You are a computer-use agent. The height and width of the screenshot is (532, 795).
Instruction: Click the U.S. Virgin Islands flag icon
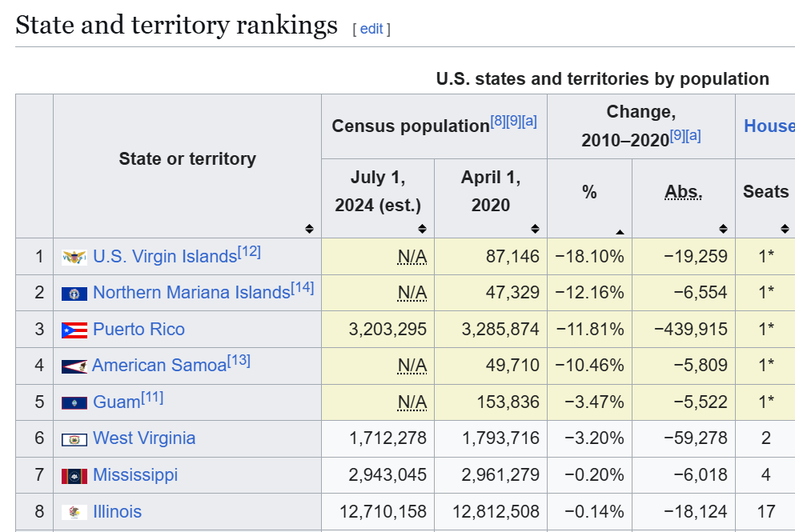74,258
